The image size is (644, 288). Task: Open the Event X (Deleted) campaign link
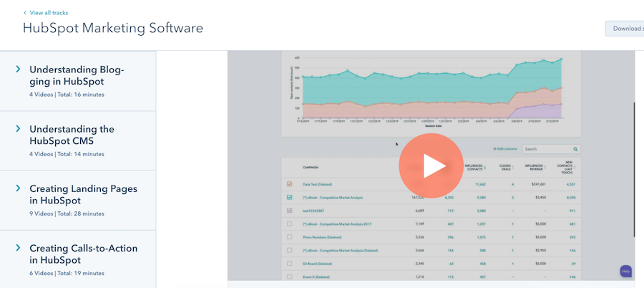pos(316,277)
